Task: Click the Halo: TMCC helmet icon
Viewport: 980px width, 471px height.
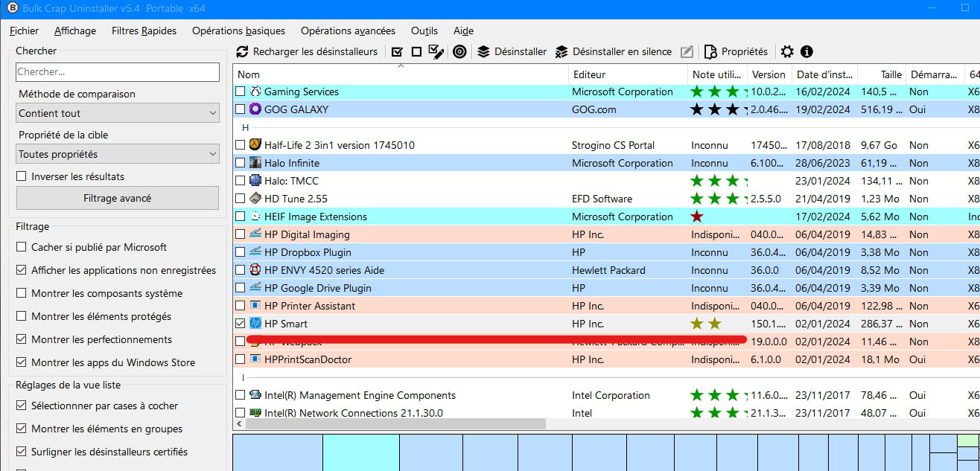Action: (255, 181)
